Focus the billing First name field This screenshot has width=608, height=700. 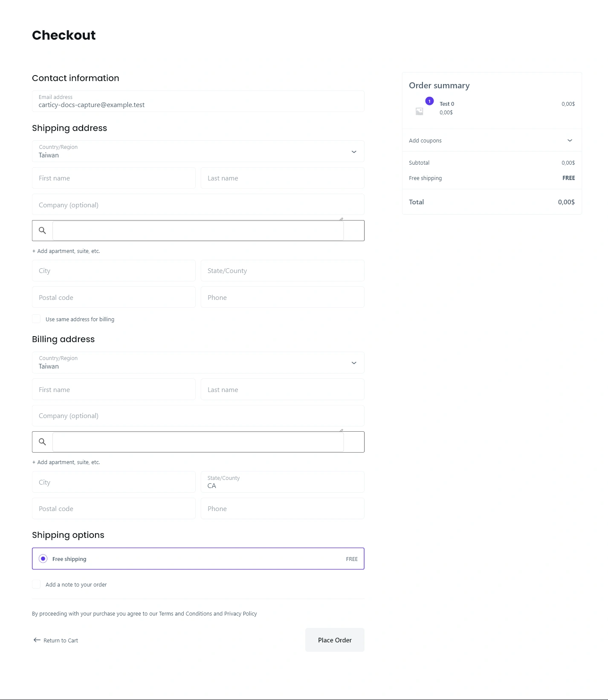[x=114, y=389]
